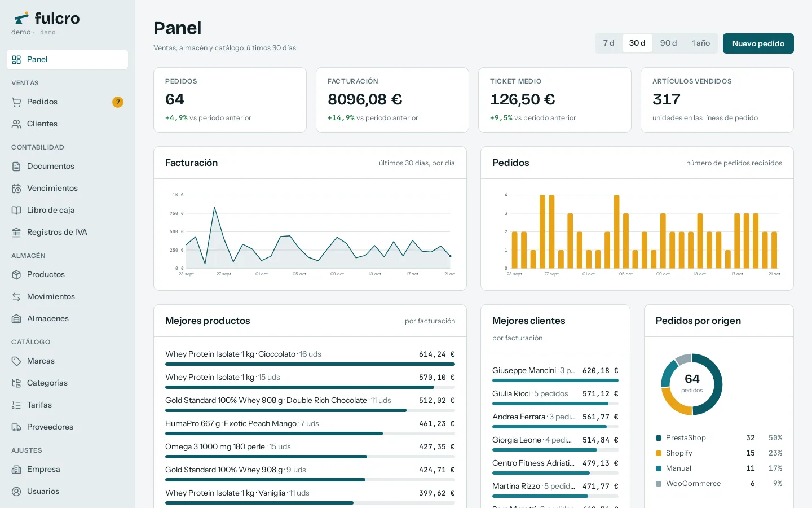The width and height of the screenshot is (812, 508).
Task: Click the PrestaShop legend color swatch
Action: [659, 438]
